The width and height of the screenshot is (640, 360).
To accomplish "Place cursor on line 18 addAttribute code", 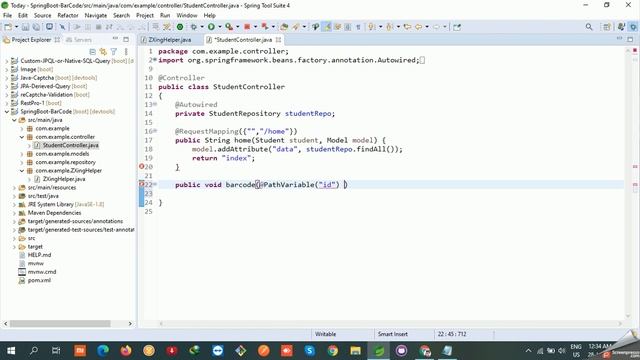I will pyautogui.click(x=297, y=149).
